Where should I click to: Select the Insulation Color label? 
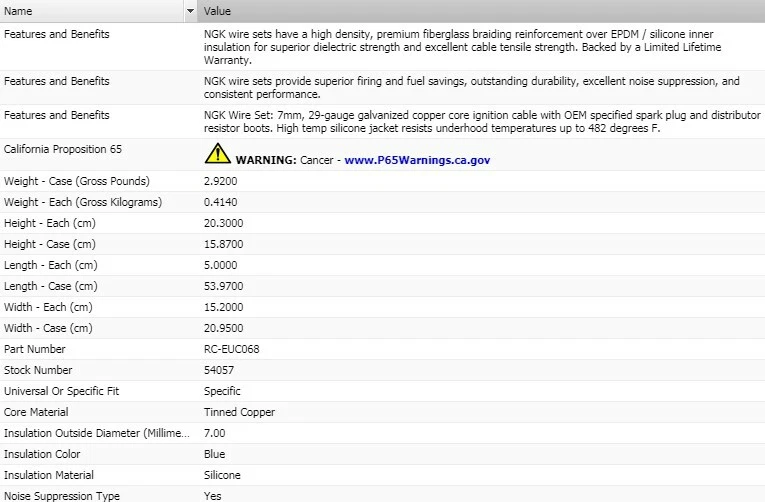click(42, 454)
